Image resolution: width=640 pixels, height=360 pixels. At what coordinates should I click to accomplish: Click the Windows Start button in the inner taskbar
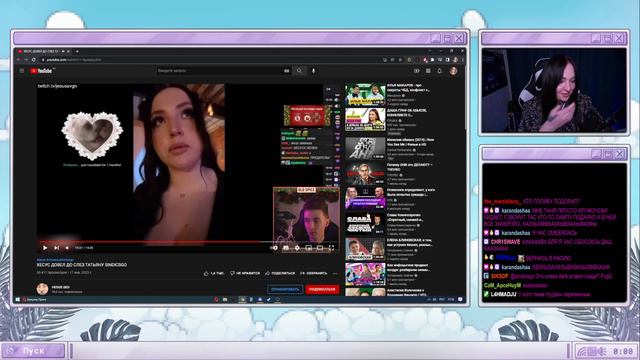[x=18, y=300]
